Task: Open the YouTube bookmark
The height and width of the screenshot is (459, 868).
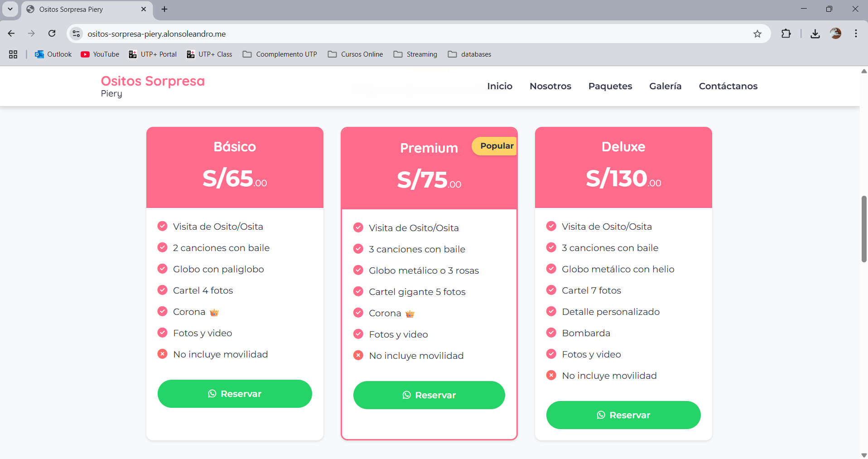Action: point(100,54)
